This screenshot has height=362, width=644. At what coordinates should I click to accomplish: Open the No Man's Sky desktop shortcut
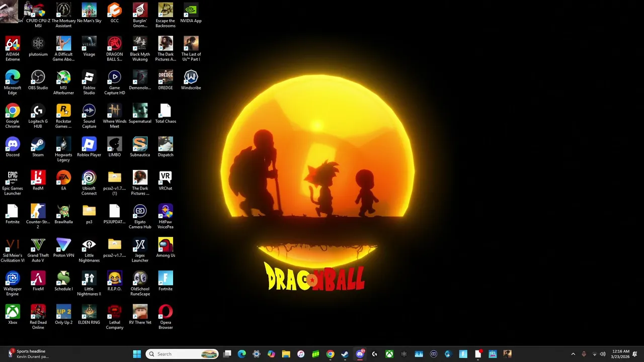[89, 13]
